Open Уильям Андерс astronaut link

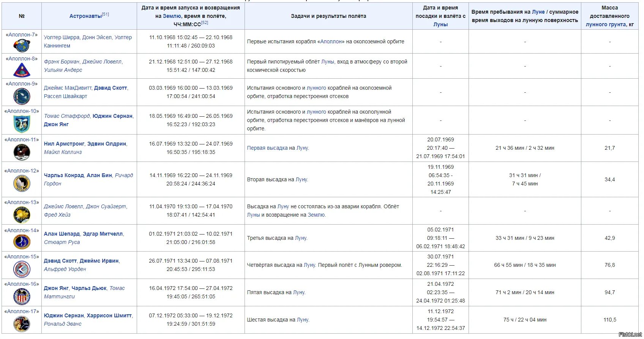click(x=63, y=70)
